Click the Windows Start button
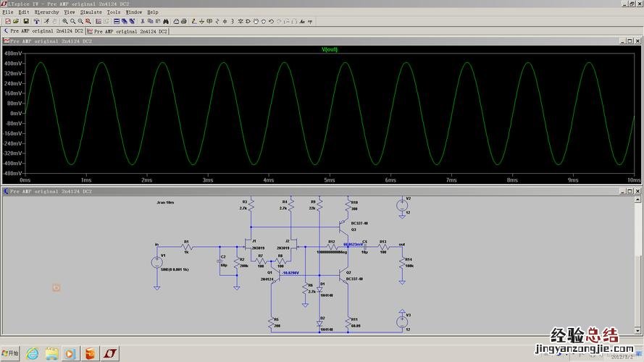Screen dimensions: 644x362 (x=12, y=353)
